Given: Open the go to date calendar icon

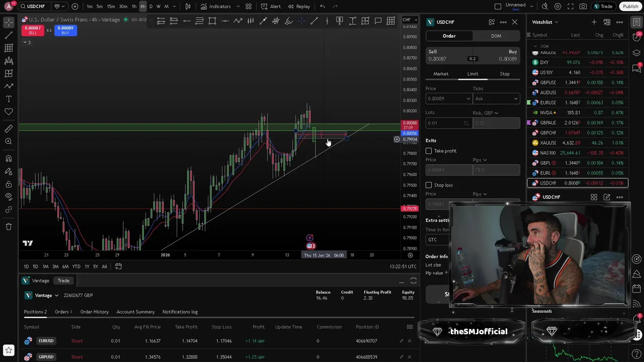Looking at the screenshot, I should pyautogui.click(x=118, y=266).
